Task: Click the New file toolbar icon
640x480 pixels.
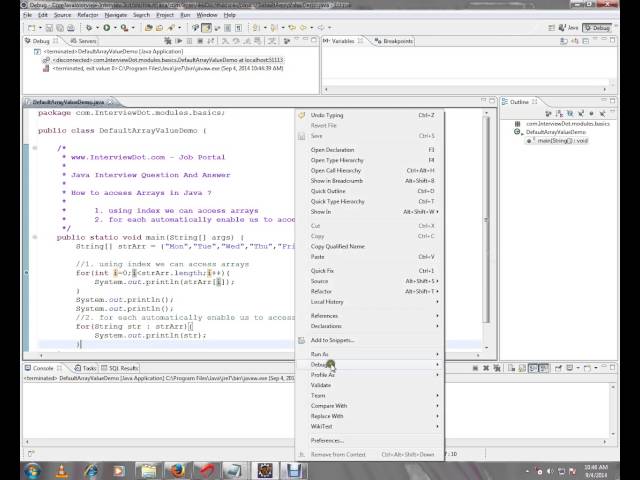Action: (31, 28)
